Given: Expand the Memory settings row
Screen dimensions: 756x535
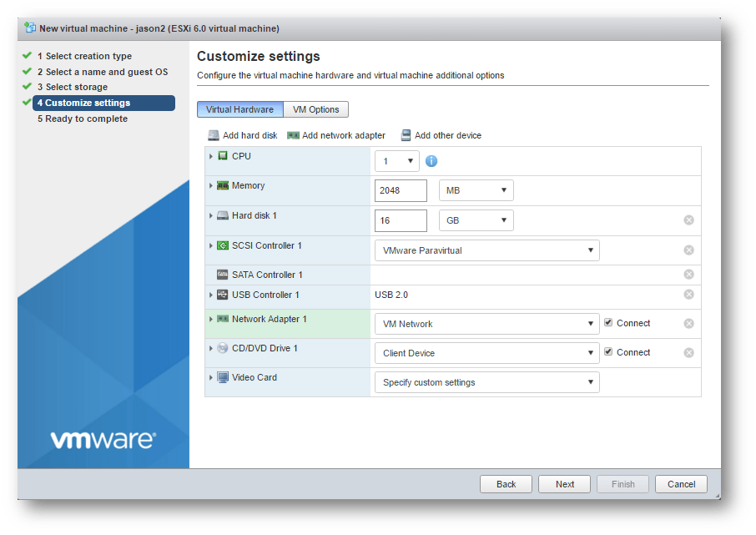Looking at the screenshot, I should [211, 186].
